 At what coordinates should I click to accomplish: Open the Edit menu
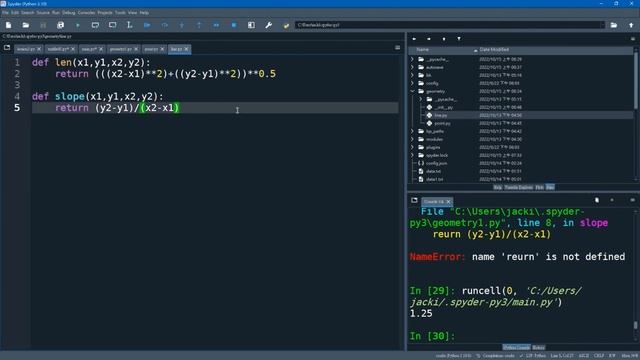point(15,13)
